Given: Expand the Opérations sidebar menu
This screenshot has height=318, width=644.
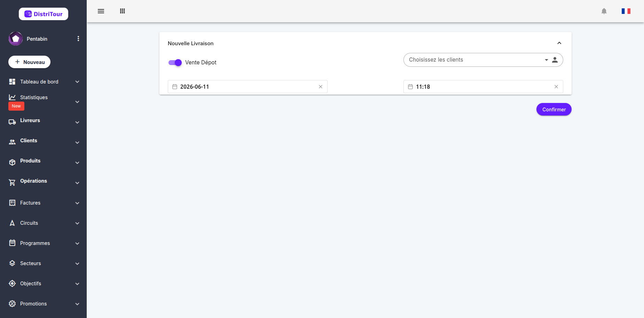Looking at the screenshot, I should tap(44, 181).
